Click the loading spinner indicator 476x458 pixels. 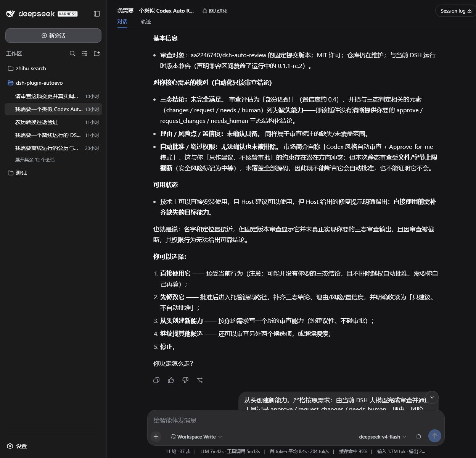tap(418, 437)
